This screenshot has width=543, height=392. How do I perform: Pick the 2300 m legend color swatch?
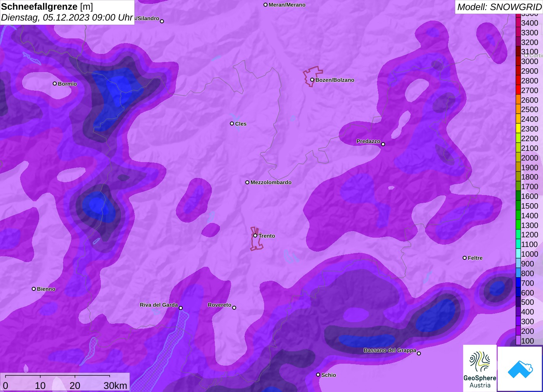[x=518, y=129]
